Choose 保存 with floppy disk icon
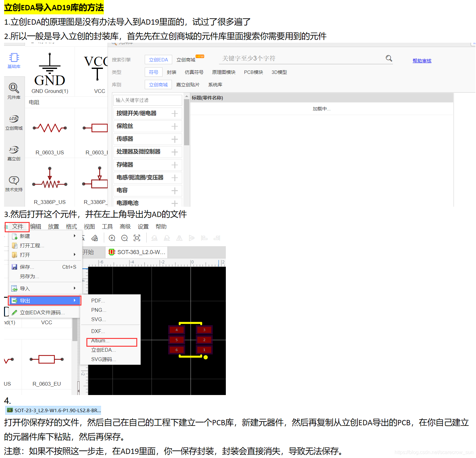This screenshot has height=458, width=476. point(45,267)
